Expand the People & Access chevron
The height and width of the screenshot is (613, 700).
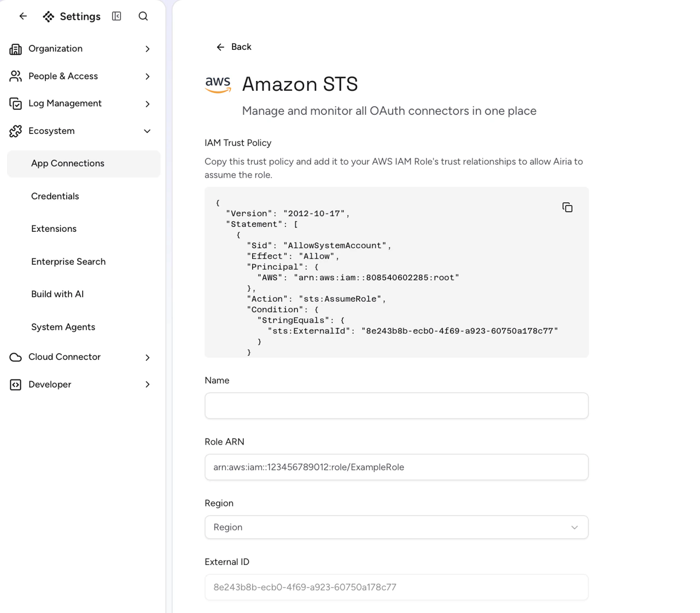[x=148, y=76]
